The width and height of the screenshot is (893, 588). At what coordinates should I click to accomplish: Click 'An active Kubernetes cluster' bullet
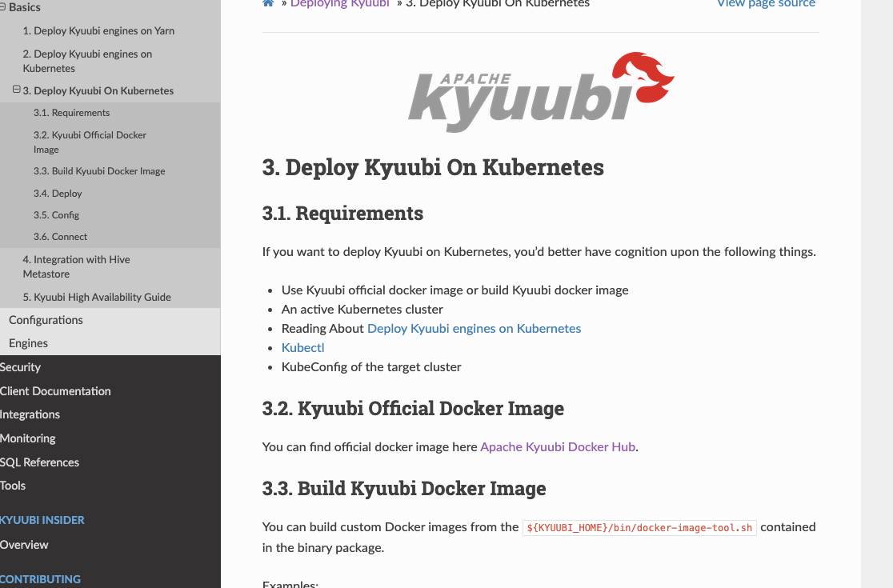coord(362,309)
